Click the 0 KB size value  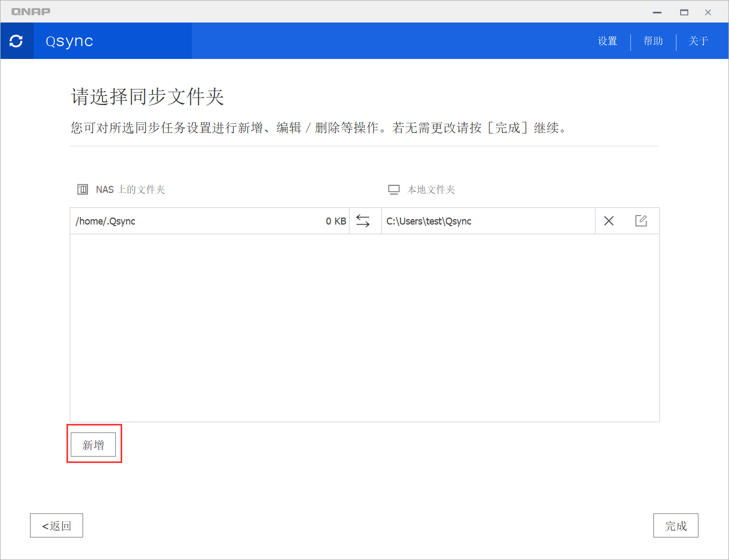[x=336, y=221]
